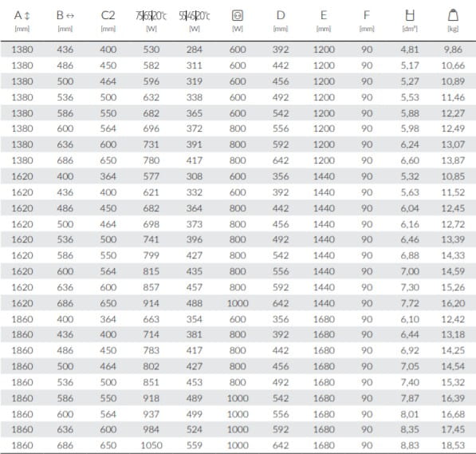This screenshot has height=454, width=476.
Task: Click the D column header
Action: pos(281,15)
